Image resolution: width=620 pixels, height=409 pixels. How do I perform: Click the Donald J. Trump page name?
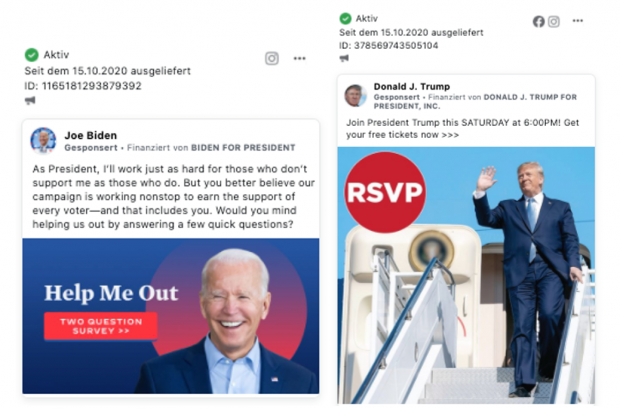pos(412,86)
